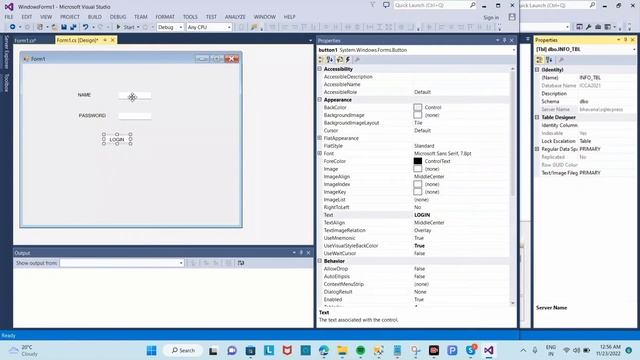Expand the FlatAppearance property

(x=320, y=138)
